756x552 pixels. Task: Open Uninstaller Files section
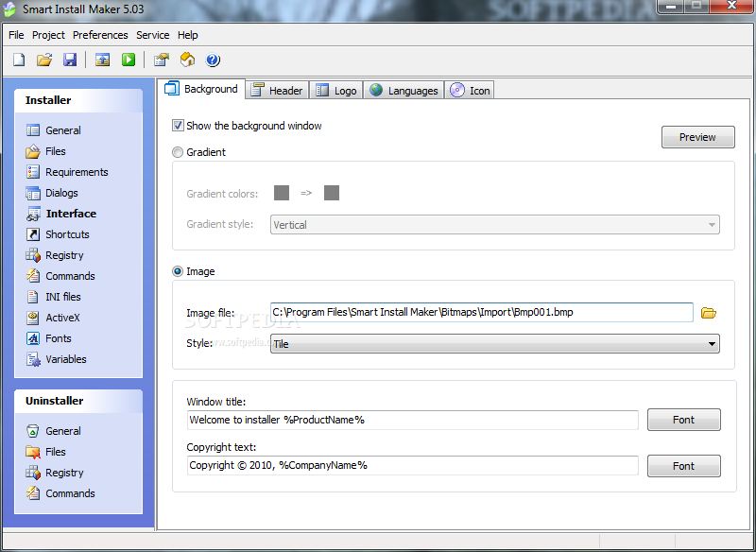coord(45,452)
